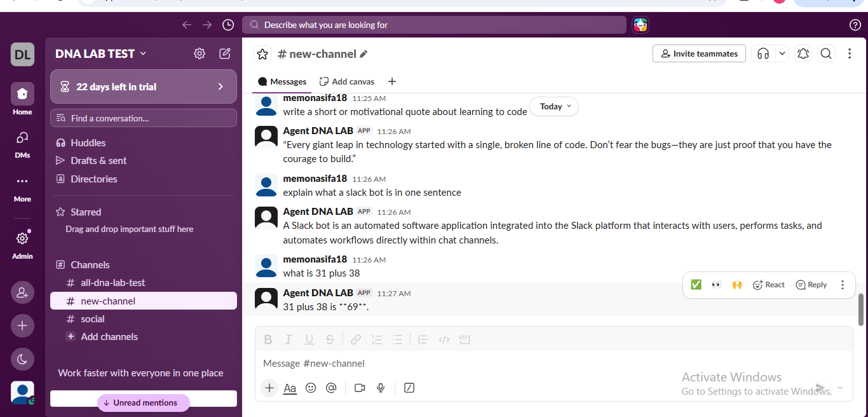Screen dimensions: 868x417
Task: Click the DL workspace avatar
Action: click(x=22, y=54)
